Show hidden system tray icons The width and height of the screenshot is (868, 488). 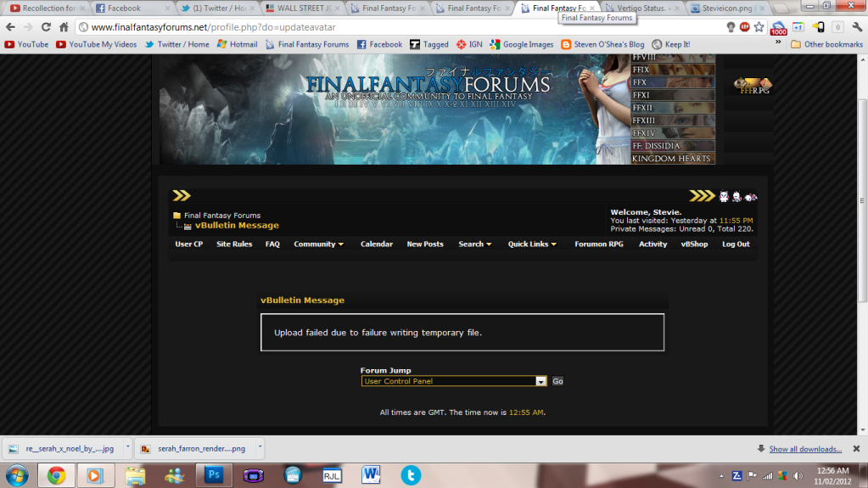tap(721, 476)
